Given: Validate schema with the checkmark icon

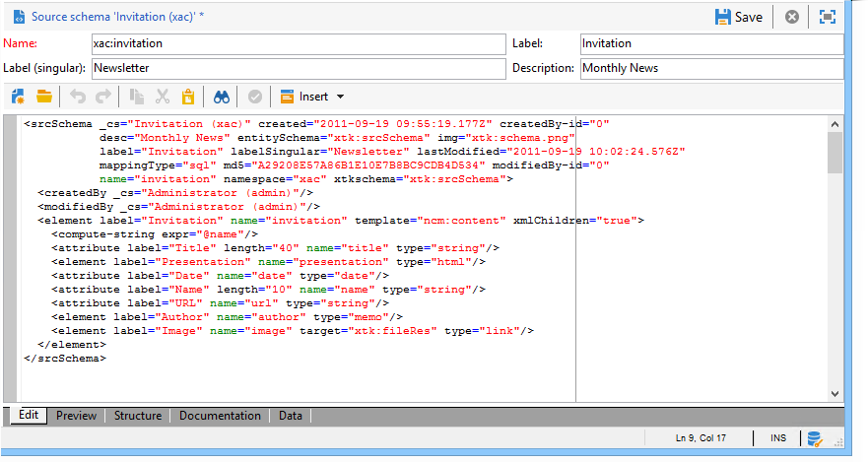Looking at the screenshot, I should [254, 97].
